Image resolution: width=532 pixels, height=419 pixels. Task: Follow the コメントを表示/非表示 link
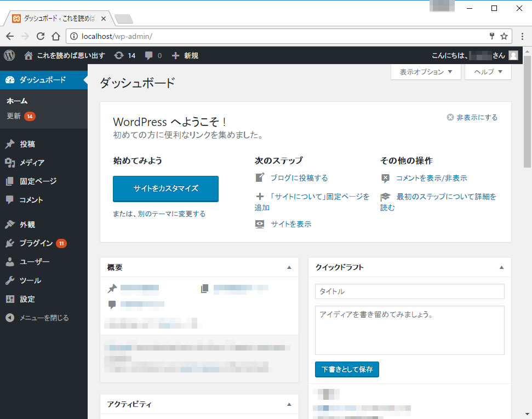[x=432, y=178]
